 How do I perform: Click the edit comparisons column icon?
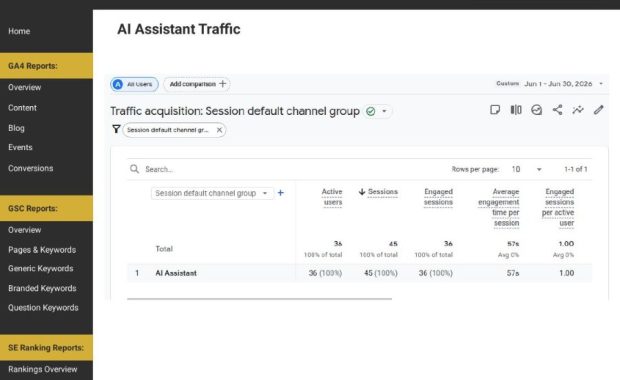[x=516, y=110]
